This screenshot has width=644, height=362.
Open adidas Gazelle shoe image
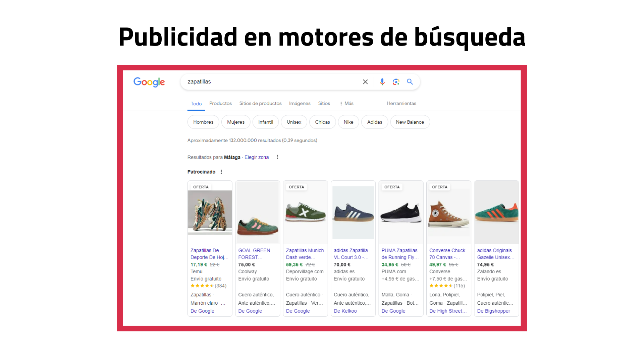pos(496,213)
